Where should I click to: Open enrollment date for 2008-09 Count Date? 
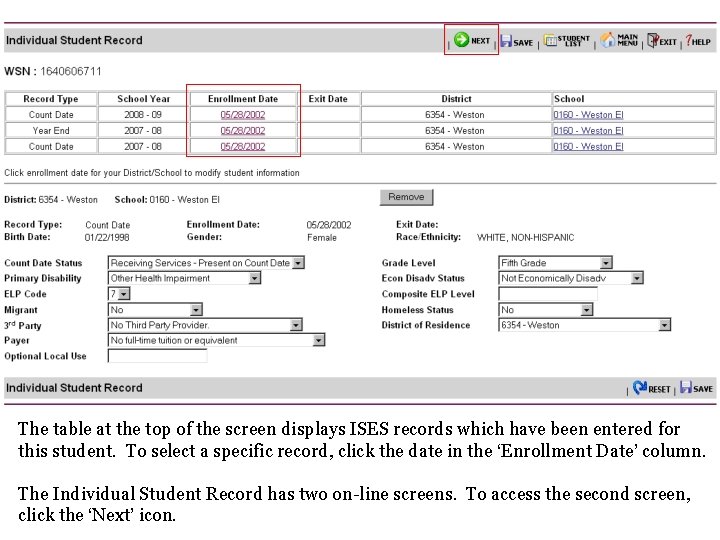pos(243,115)
